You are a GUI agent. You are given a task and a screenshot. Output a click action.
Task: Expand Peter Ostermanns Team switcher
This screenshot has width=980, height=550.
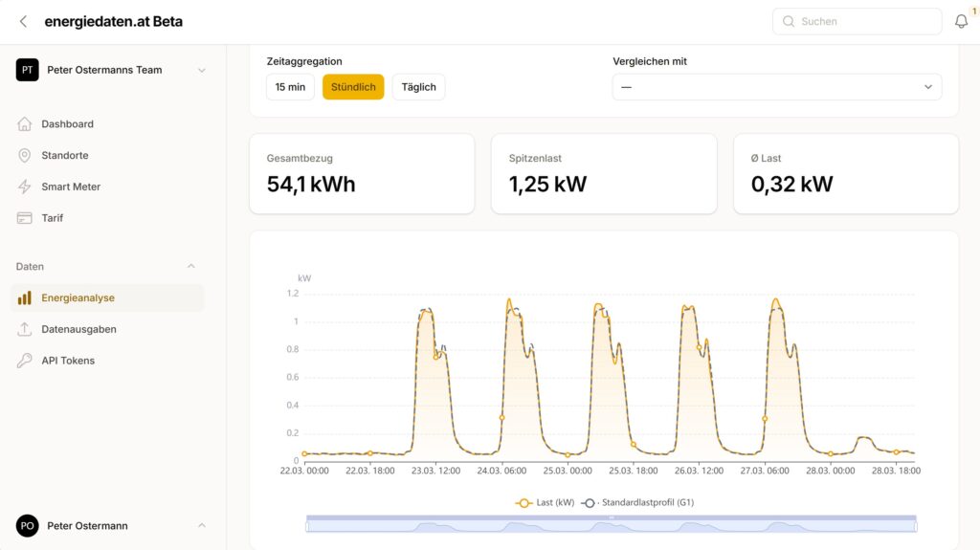[x=201, y=70]
